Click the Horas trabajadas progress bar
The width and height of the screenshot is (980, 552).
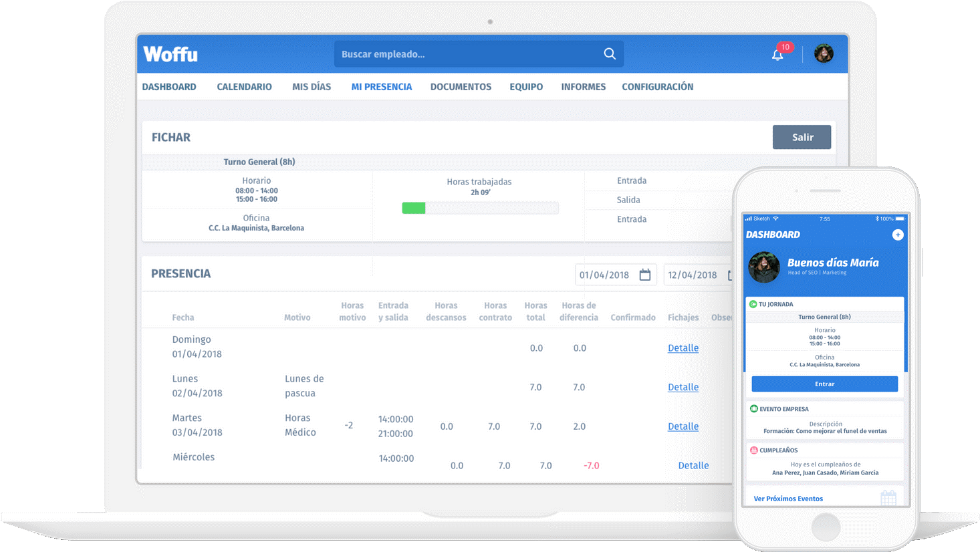pos(480,209)
